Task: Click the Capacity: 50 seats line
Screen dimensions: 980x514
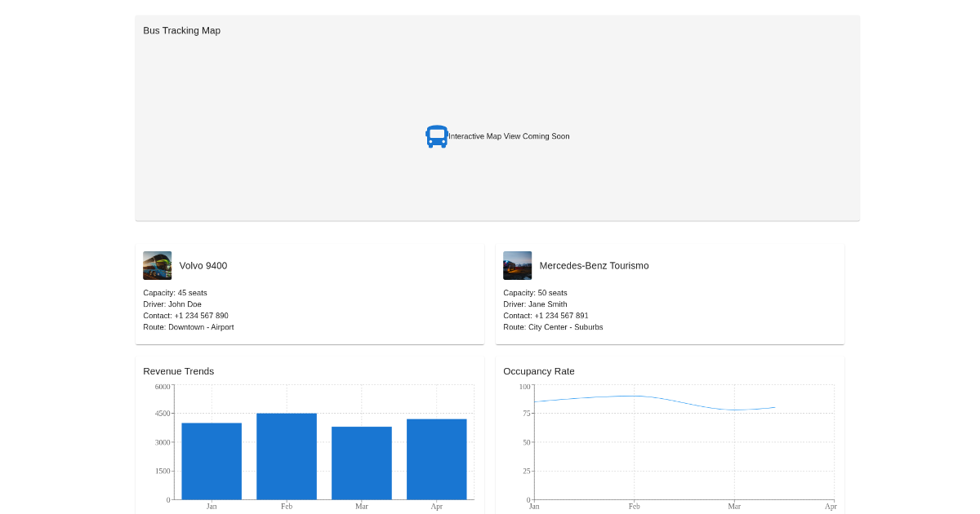Action: coord(535,293)
